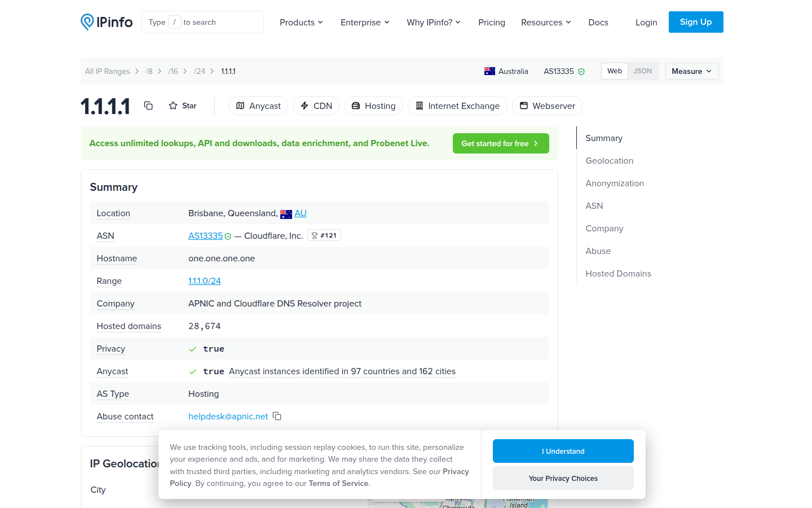The height and width of the screenshot is (508, 812).
Task: Open the AS13335 link in Summary
Action: (206, 235)
